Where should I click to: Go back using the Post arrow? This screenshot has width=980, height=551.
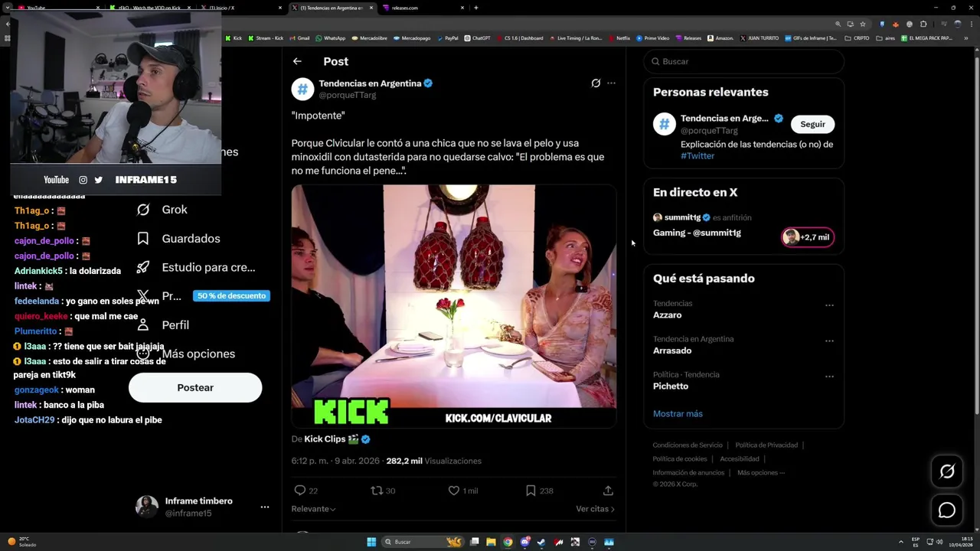[x=297, y=61]
